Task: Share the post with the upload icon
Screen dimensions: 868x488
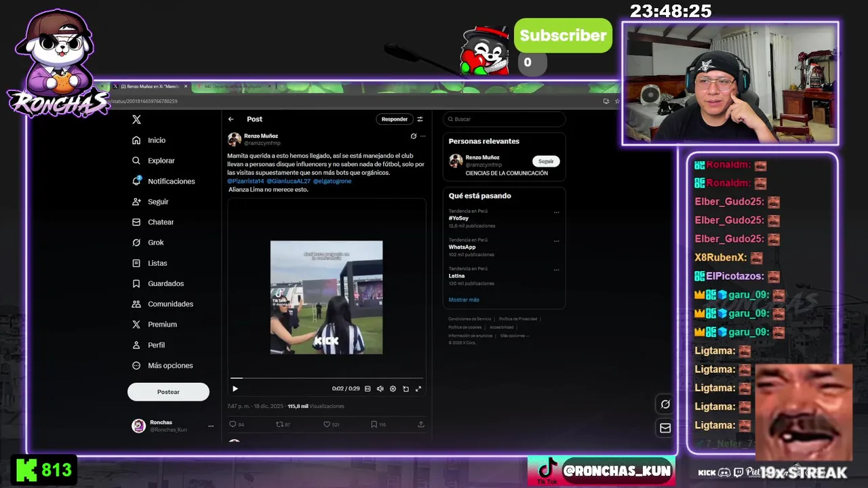Action: (x=420, y=424)
